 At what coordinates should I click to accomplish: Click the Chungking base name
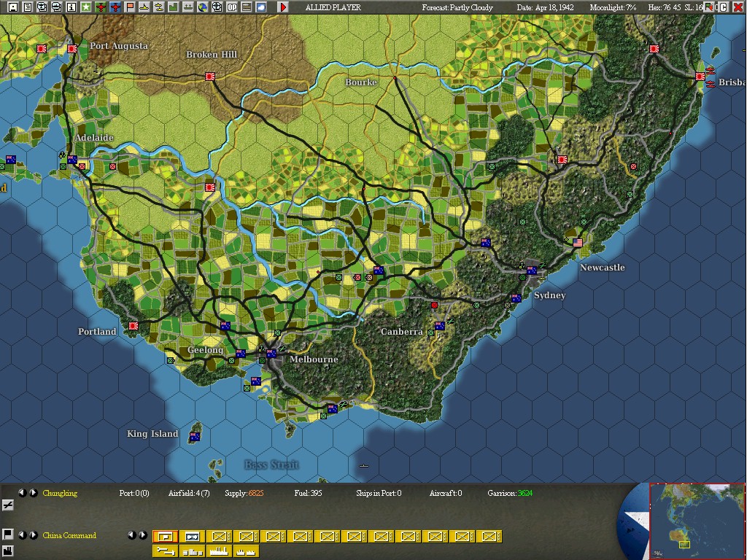tap(60, 493)
